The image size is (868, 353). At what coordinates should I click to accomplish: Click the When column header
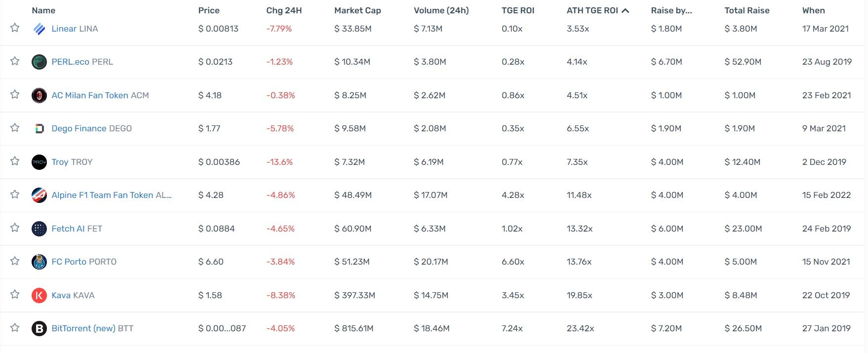pos(813,10)
